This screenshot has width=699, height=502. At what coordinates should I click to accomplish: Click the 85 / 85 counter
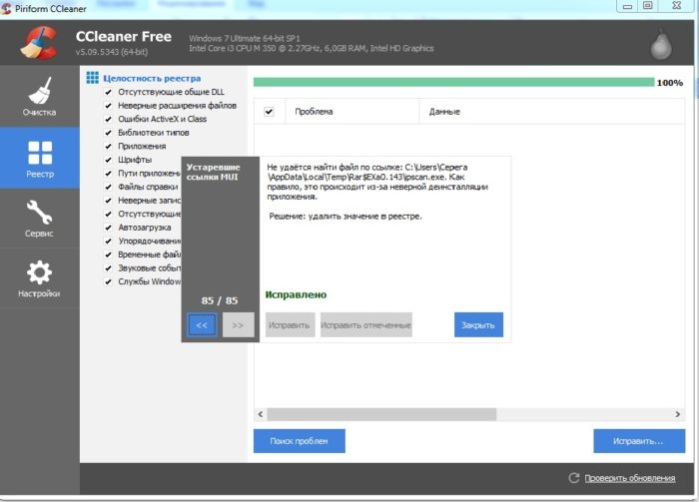pyautogui.click(x=219, y=300)
